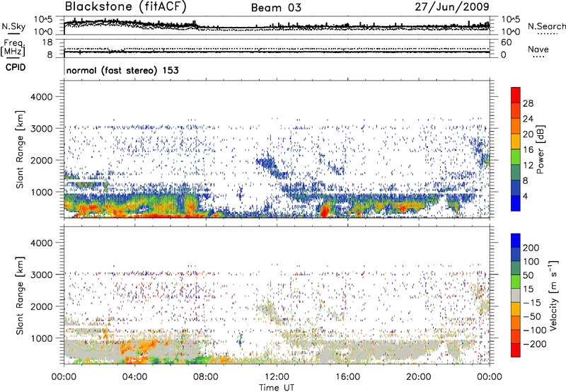Click the velocity colorbar value -200

pyautogui.click(x=535, y=344)
